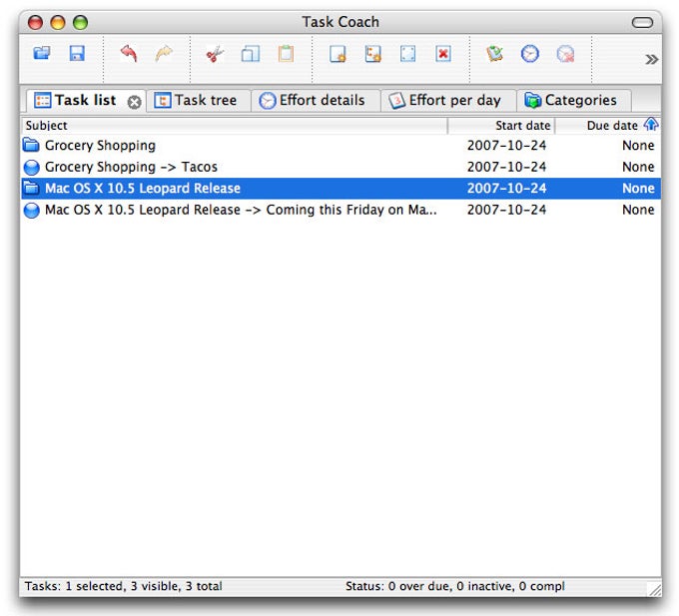The image size is (679, 616).
Task: Click the Open file toolbar icon
Action: coord(42,54)
